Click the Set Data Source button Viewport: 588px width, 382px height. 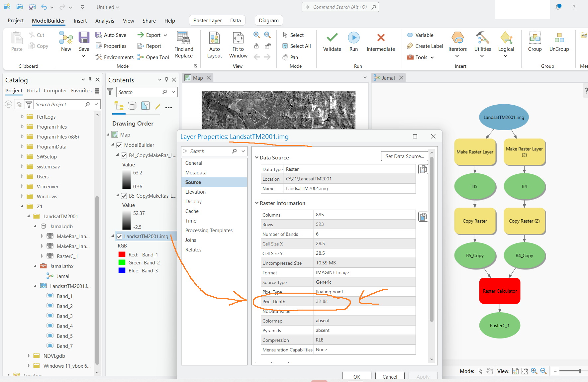pyautogui.click(x=404, y=156)
